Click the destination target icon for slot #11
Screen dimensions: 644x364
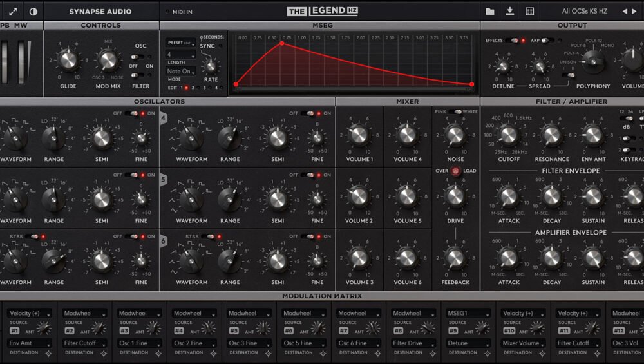pos(597,353)
